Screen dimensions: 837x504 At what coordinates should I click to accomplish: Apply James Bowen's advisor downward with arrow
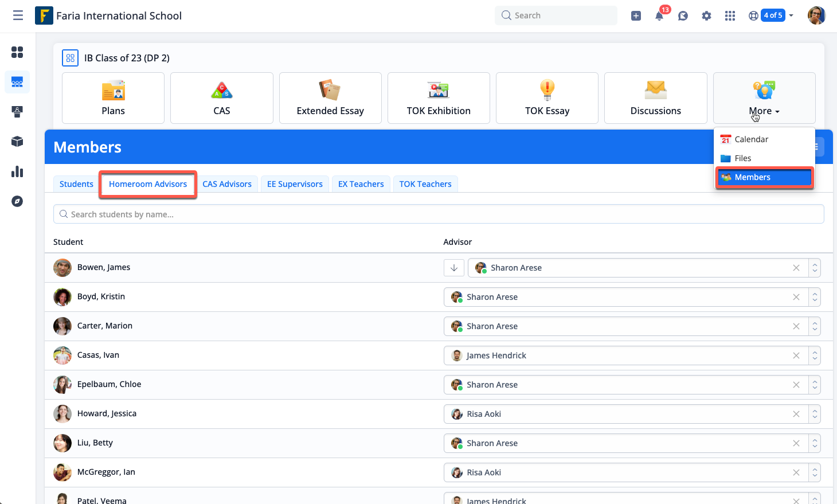[454, 268]
